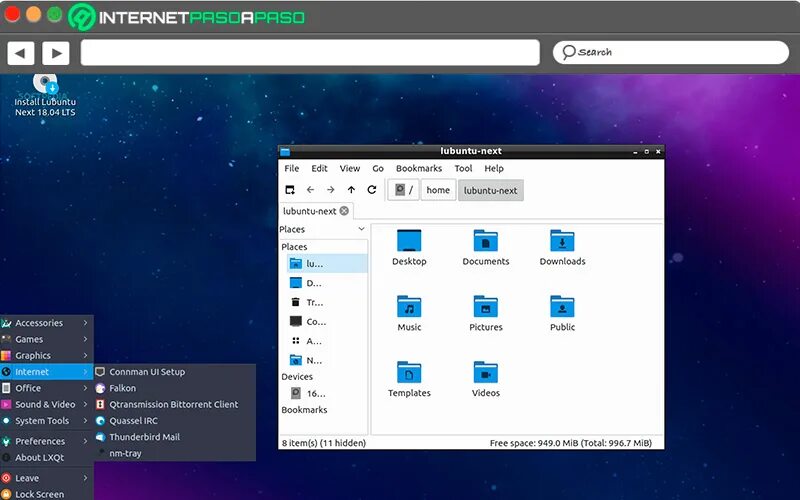Open the File menu
800x500 pixels.
[x=292, y=168]
